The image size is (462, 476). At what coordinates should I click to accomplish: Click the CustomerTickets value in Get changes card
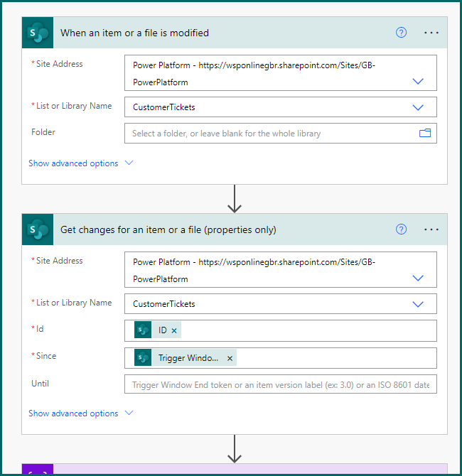click(x=164, y=304)
